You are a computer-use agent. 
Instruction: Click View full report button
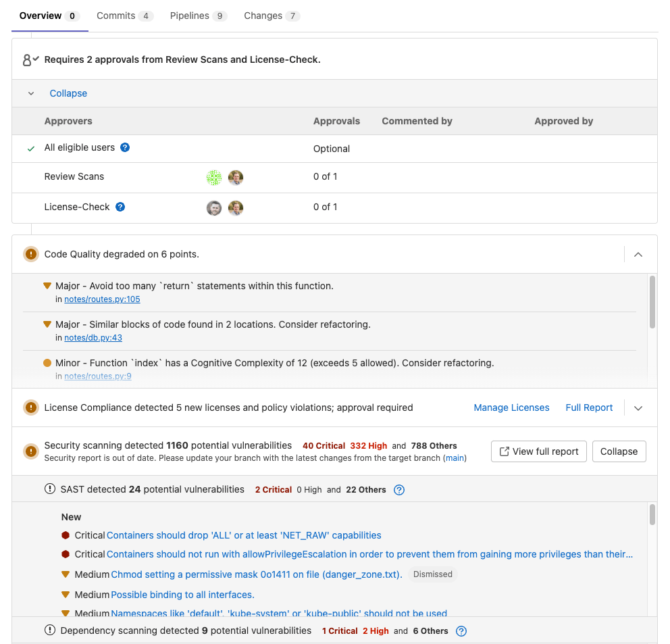click(538, 451)
